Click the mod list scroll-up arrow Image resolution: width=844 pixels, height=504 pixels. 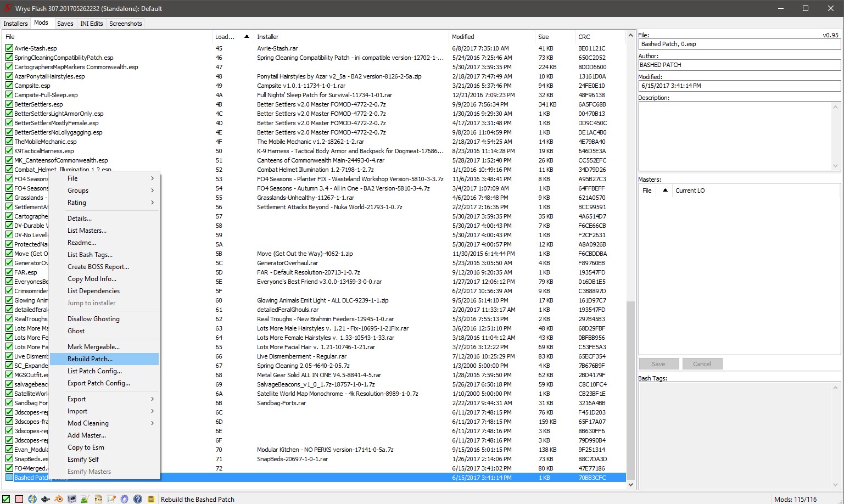630,36
